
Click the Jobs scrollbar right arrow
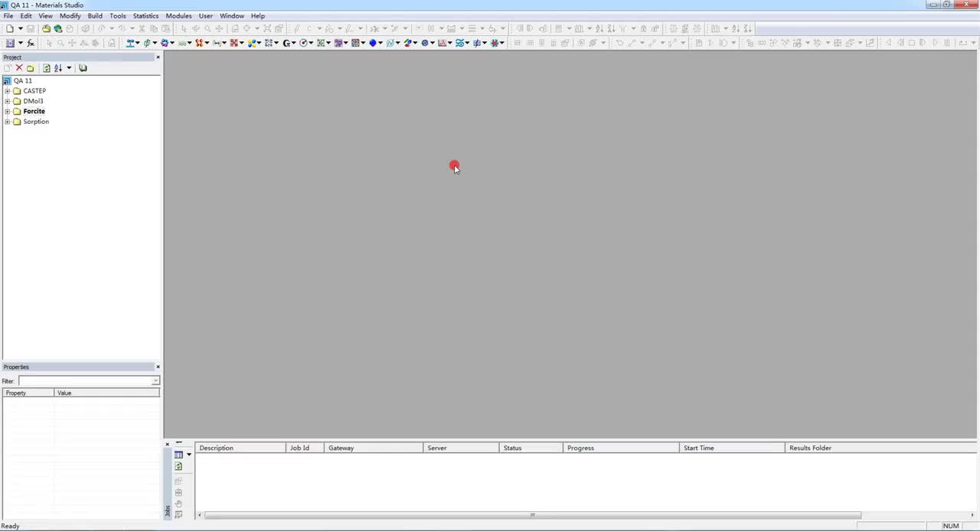[x=972, y=515]
